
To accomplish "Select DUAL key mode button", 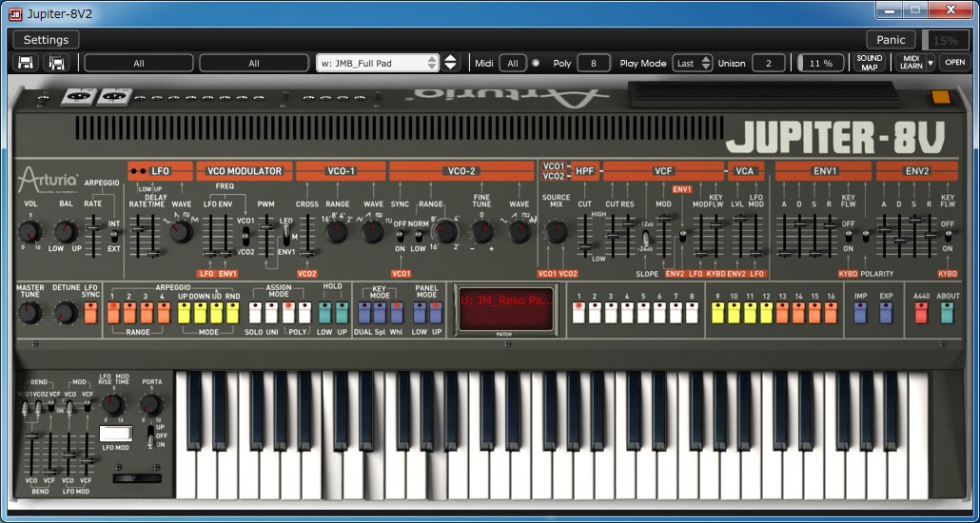I will coord(364,313).
